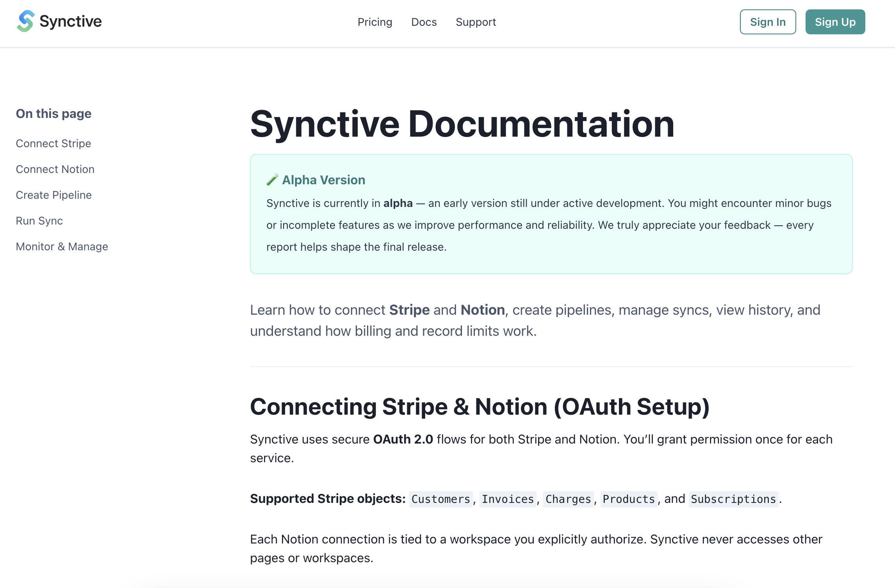Click the On this page header

coord(53,114)
